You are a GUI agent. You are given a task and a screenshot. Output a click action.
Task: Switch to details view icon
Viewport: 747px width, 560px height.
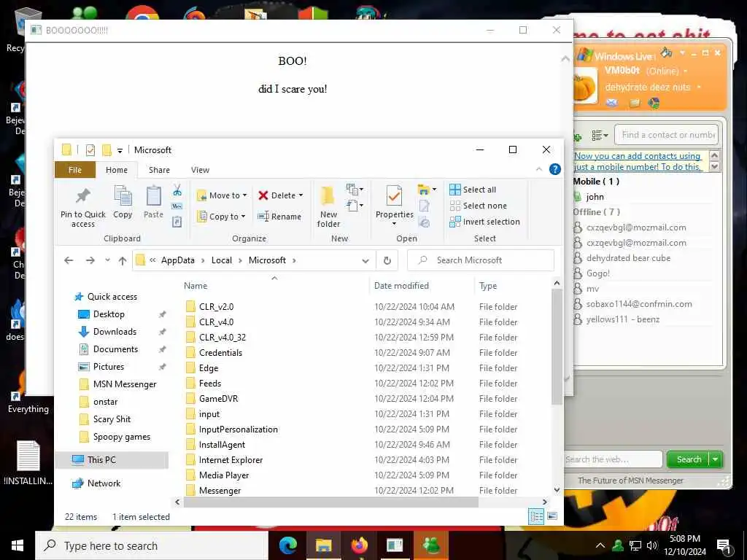click(536, 517)
